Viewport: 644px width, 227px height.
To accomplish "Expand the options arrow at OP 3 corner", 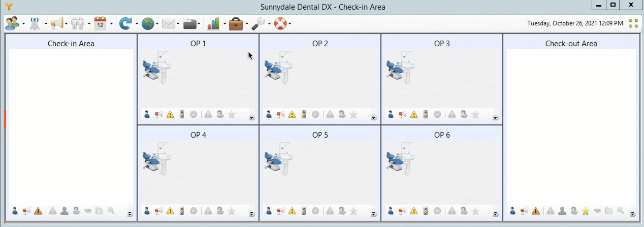I will pos(496,118).
